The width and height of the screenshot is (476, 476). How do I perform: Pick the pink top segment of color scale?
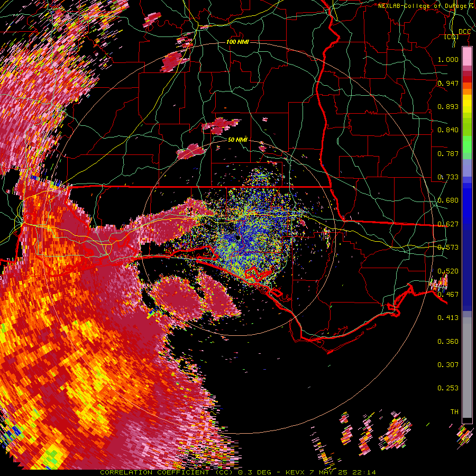[467, 56]
